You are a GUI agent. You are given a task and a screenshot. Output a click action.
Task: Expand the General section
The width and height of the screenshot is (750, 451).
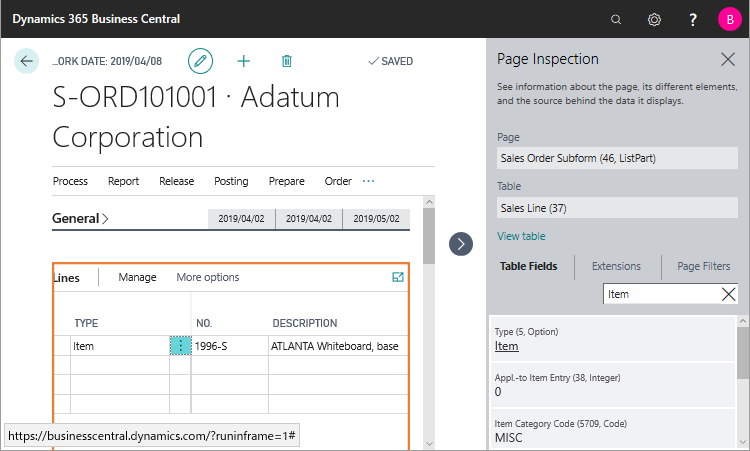80,219
